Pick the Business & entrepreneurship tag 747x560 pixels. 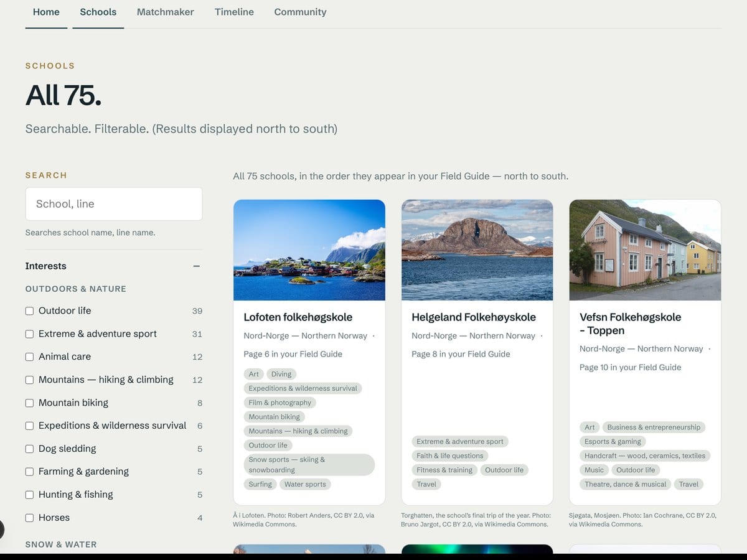[x=654, y=427]
